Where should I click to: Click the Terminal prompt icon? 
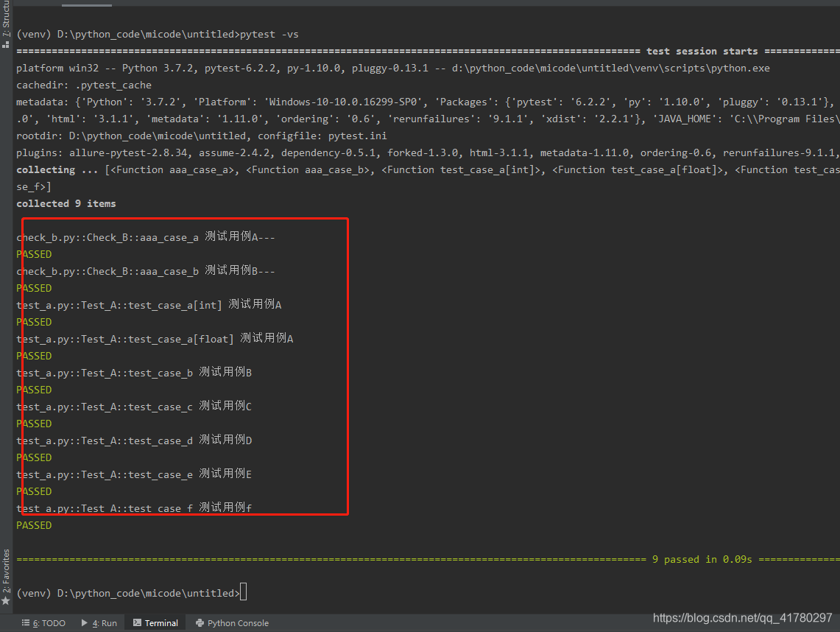[137, 623]
